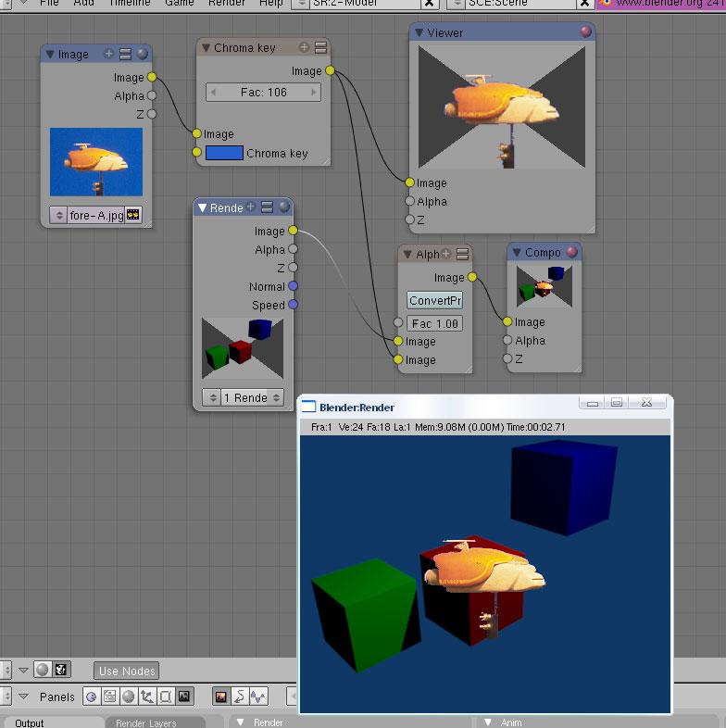
Task: Collapse the Anim panel header
Action: pyautogui.click(x=488, y=722)
